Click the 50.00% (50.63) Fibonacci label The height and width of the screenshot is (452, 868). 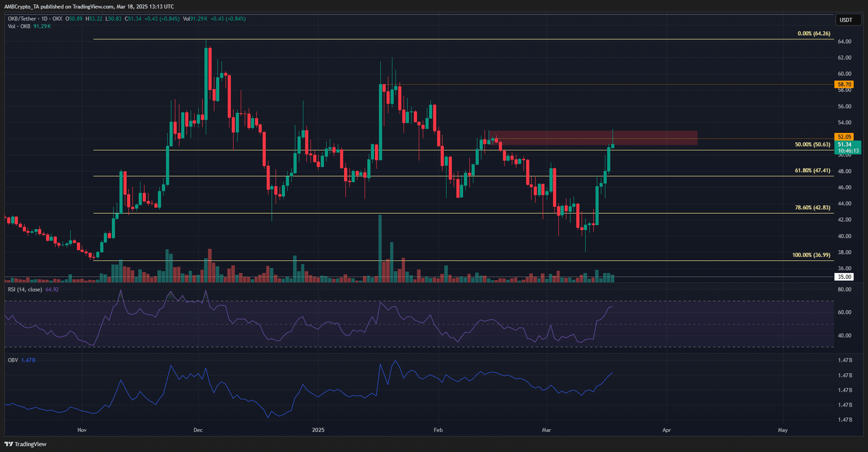(x=812, y=145)
